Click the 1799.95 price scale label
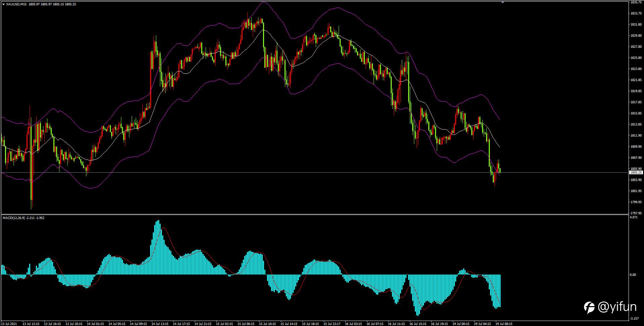This screenshot has width=644, height=326. pos(636,202)
